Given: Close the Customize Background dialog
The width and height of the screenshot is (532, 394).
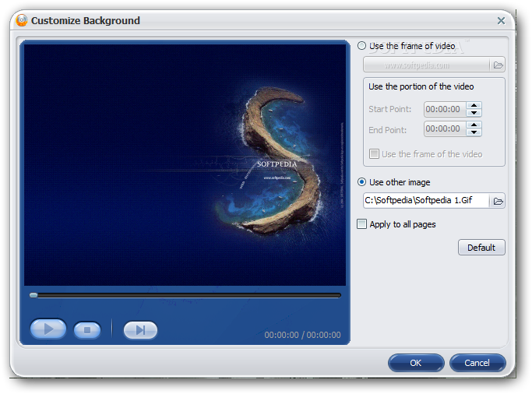Looking at the screenshot, I should tap(501, 21).
